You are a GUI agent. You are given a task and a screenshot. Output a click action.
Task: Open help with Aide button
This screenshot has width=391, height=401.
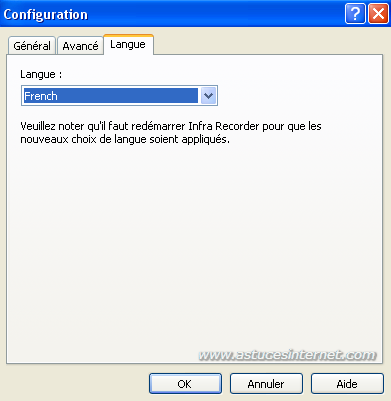pyautogui.click(x=347, y=384)
